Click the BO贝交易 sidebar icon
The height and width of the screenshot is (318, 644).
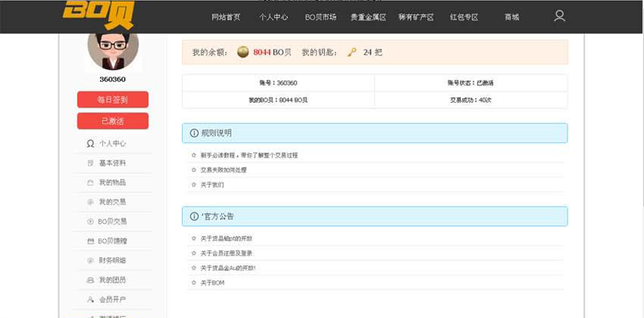pos(91,222)
